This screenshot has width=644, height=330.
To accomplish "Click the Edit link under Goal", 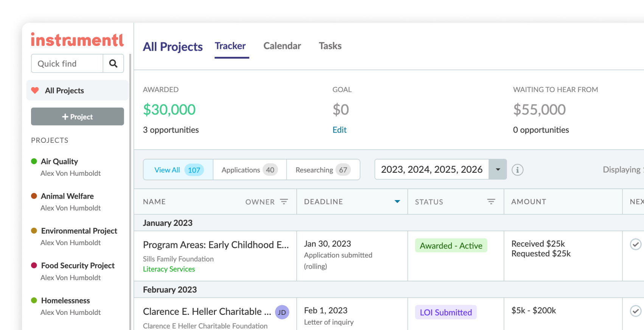I will pyautogui.click(x=339, y=130).
